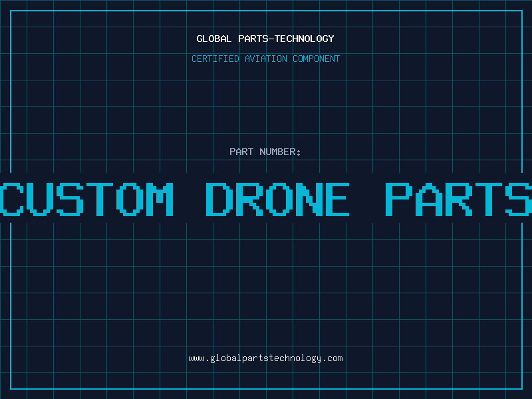Click the letter O in CUSTOM
The height and width of the screenshot is (399, 532).
click(x=130, y=199)
